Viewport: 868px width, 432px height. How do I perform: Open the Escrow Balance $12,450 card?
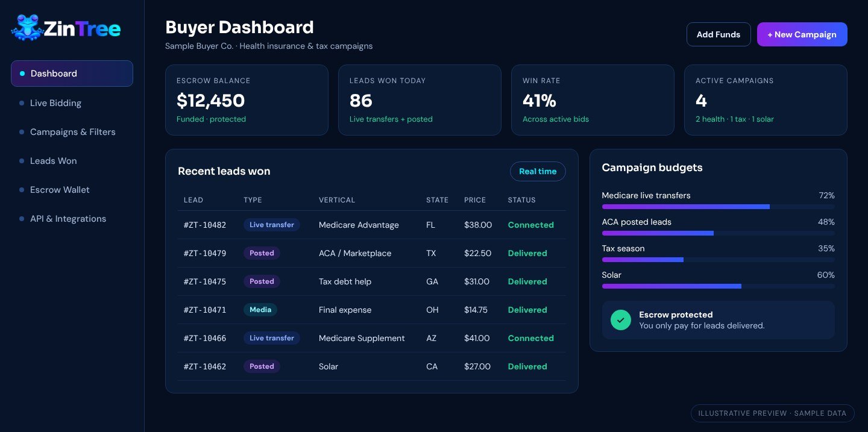tap(247, 100)
